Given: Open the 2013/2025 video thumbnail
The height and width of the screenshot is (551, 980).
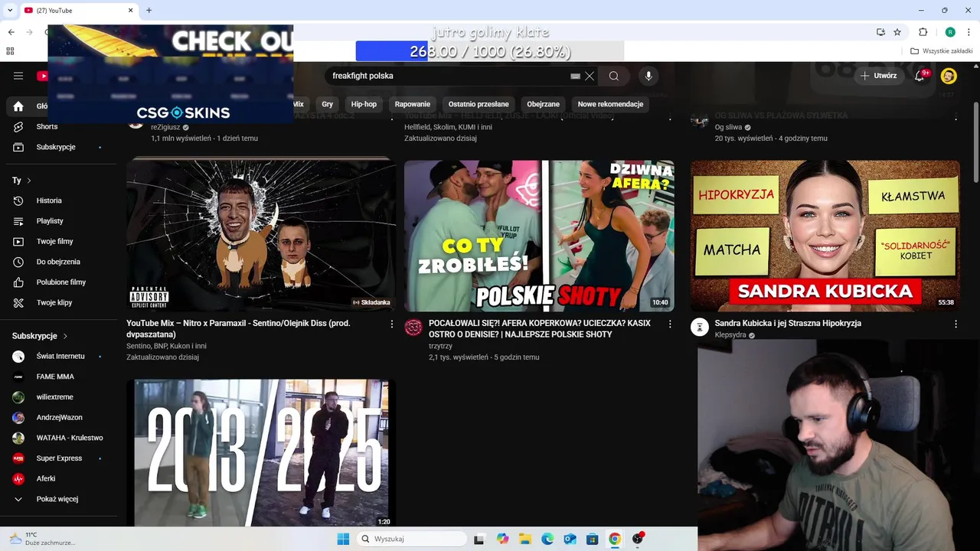Looking at the screenshot, I should click(261, 452).
